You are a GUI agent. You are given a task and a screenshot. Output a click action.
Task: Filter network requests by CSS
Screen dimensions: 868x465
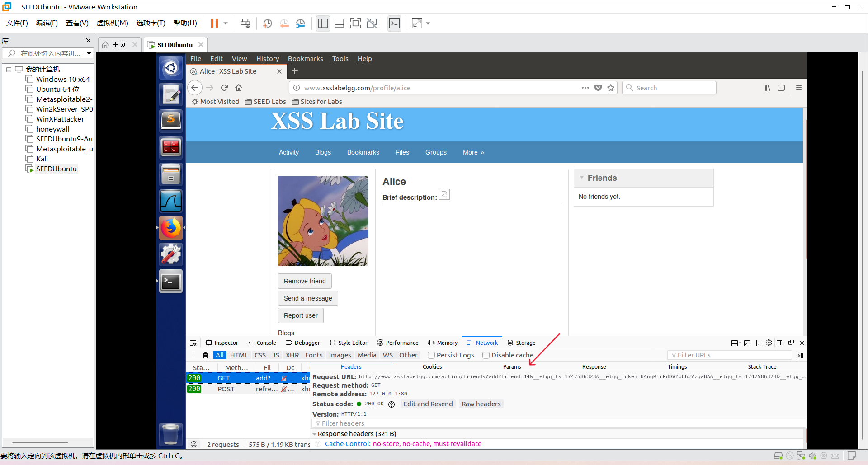click(260, 355)
